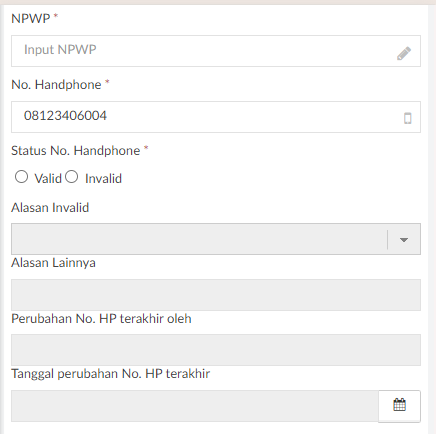The height and width of the screenshot is (434, 436).
Task: Focus the Input NPWP text field
Action: point(216,51)
